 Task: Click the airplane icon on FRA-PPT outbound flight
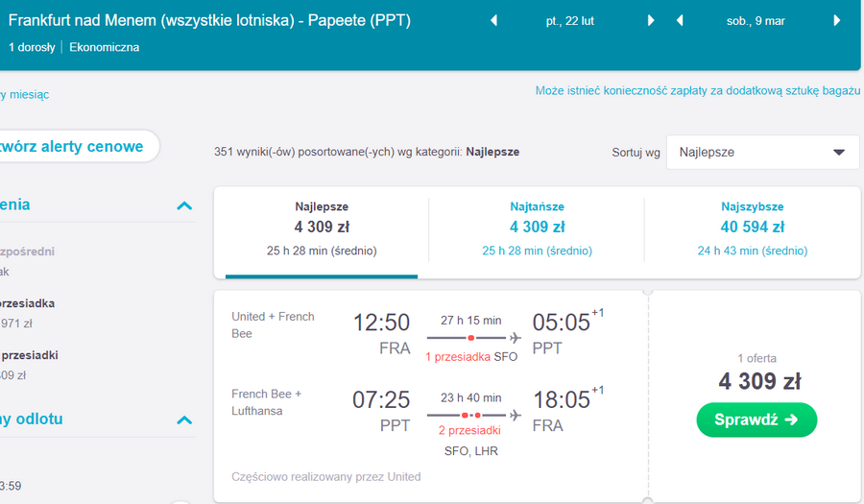tap(516, 338)
